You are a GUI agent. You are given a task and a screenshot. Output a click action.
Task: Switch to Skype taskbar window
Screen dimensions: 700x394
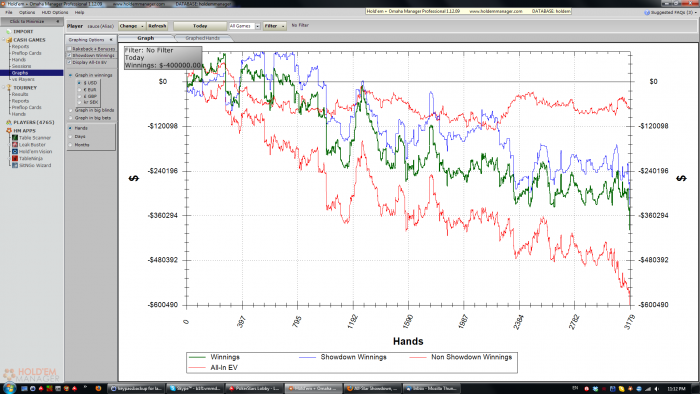point(195,389)
